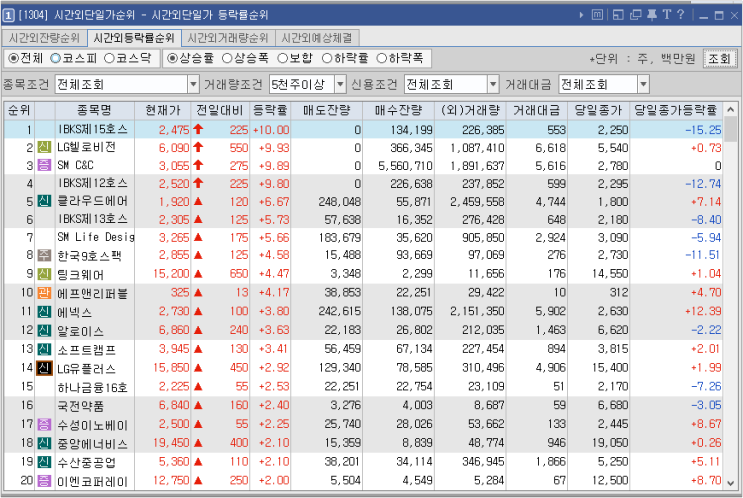The height and width of the screenshot is (498, 743).
Task: Select the 하락폭 radio button
Action: point(382,58)
